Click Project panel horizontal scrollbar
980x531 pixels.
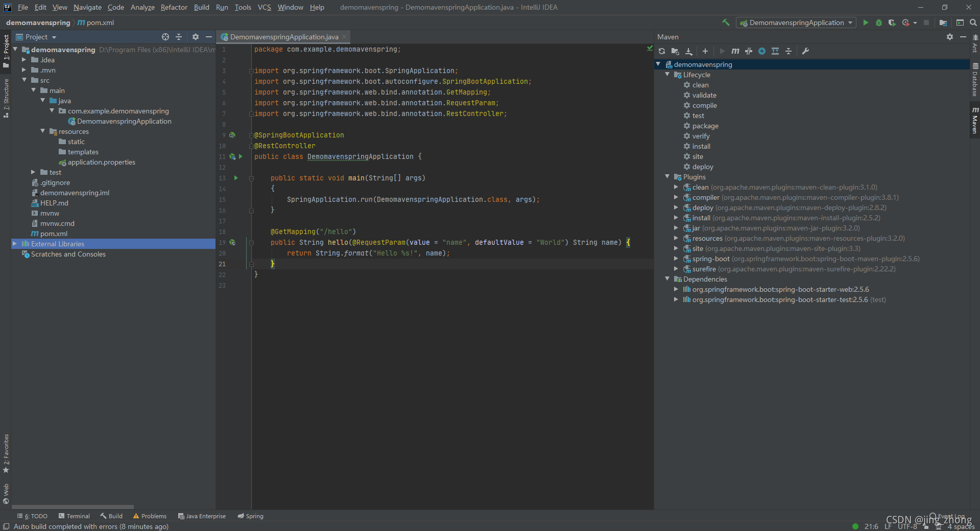click(x=73, y=507)
